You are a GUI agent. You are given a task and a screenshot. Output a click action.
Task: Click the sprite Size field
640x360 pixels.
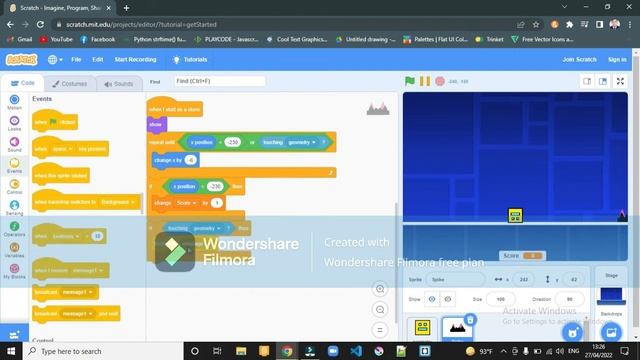tap(500, 299)
